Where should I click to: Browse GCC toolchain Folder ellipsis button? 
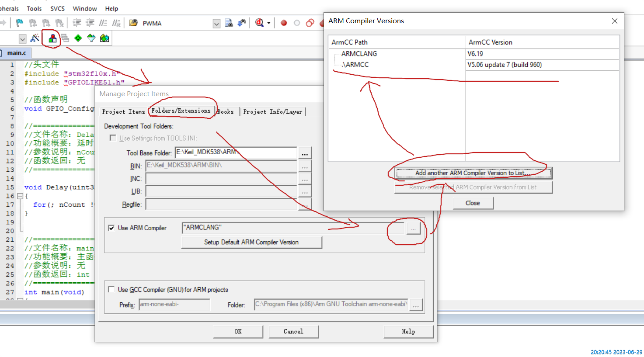(x=416, y=305)
